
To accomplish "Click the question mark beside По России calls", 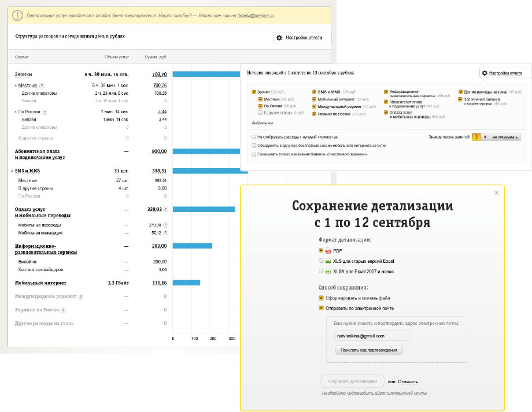I will click(x=45, y=112).
